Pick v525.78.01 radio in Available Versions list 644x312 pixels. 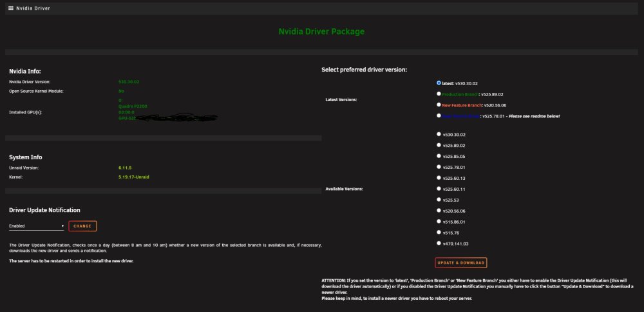439,167
